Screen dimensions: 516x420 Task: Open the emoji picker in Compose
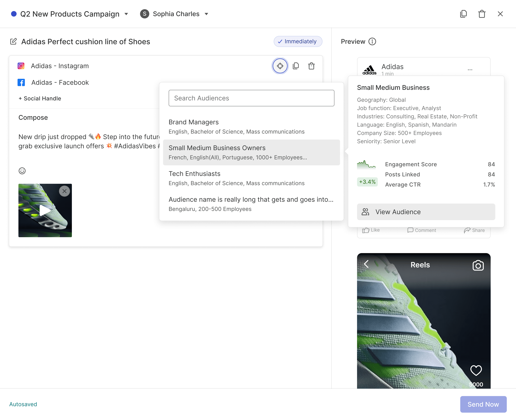click(x=22, y=171)
